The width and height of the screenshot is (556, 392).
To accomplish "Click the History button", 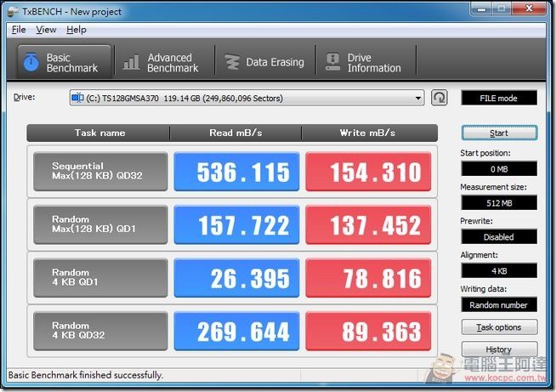I will (x=499, y=349).
